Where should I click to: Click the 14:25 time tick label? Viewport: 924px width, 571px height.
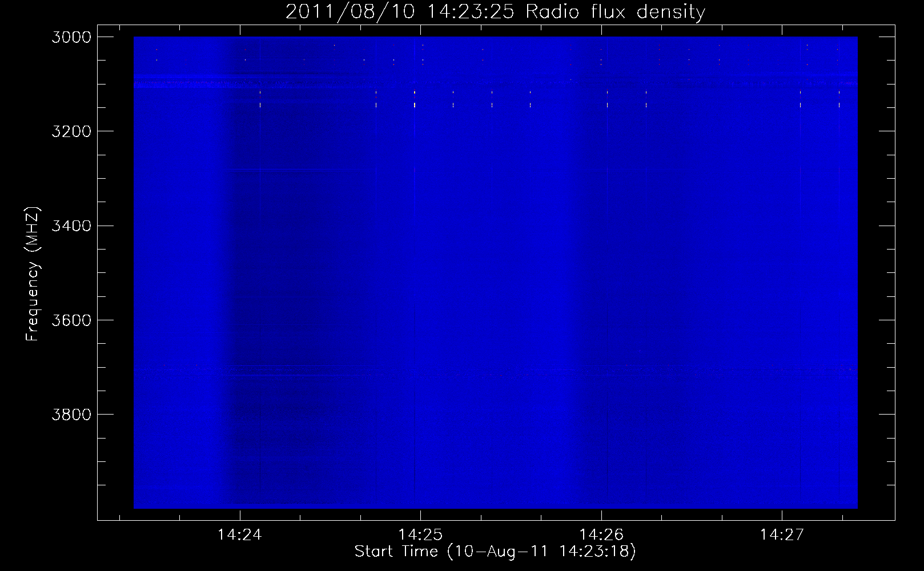coord(420,534)
